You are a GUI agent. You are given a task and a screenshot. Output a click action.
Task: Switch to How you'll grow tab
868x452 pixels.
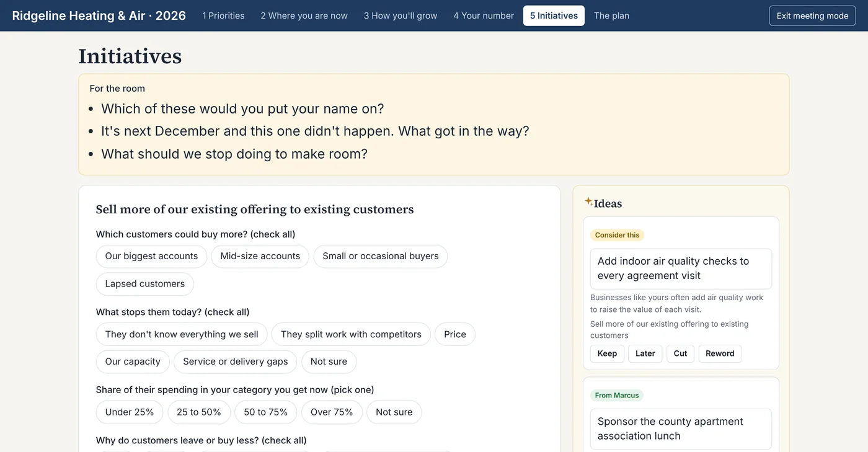point(401,16)
